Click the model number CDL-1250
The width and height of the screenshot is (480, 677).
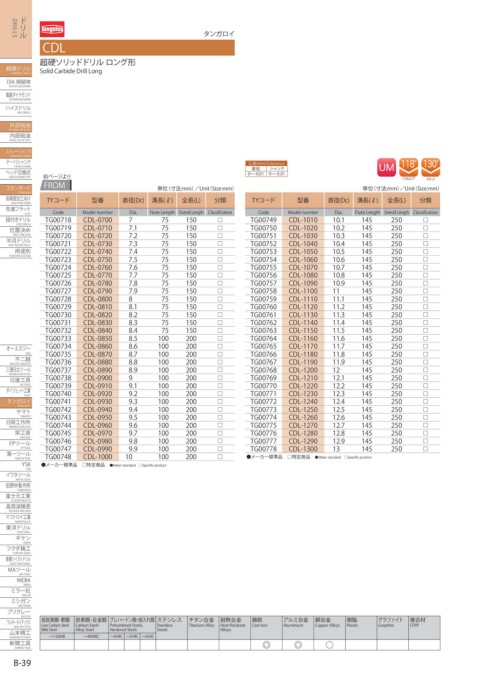303,409
